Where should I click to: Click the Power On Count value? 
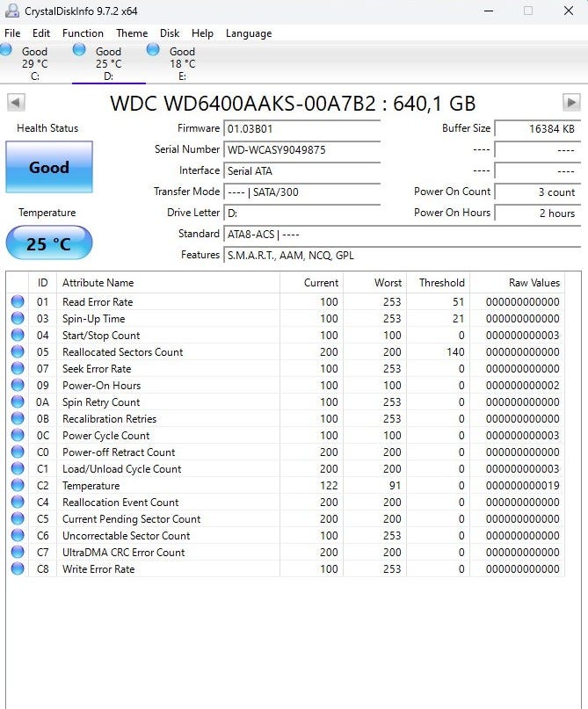point(538,192)
